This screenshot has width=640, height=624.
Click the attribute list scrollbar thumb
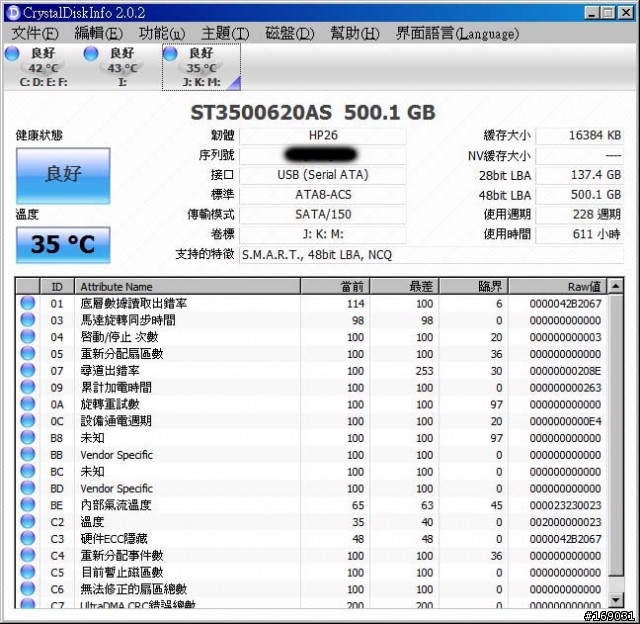click(616, 435)
